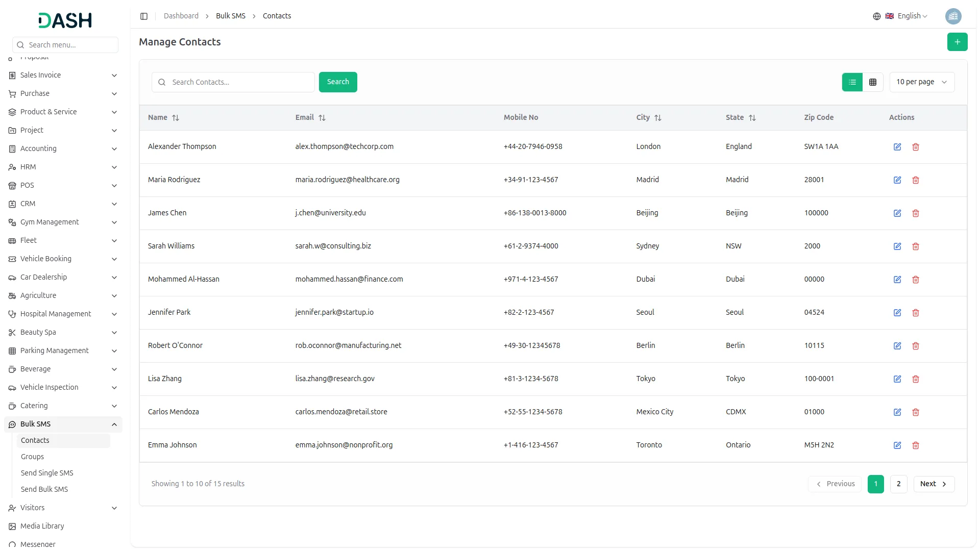
Task: Sort contacts by Email column
Action: (x=310, y=117)
